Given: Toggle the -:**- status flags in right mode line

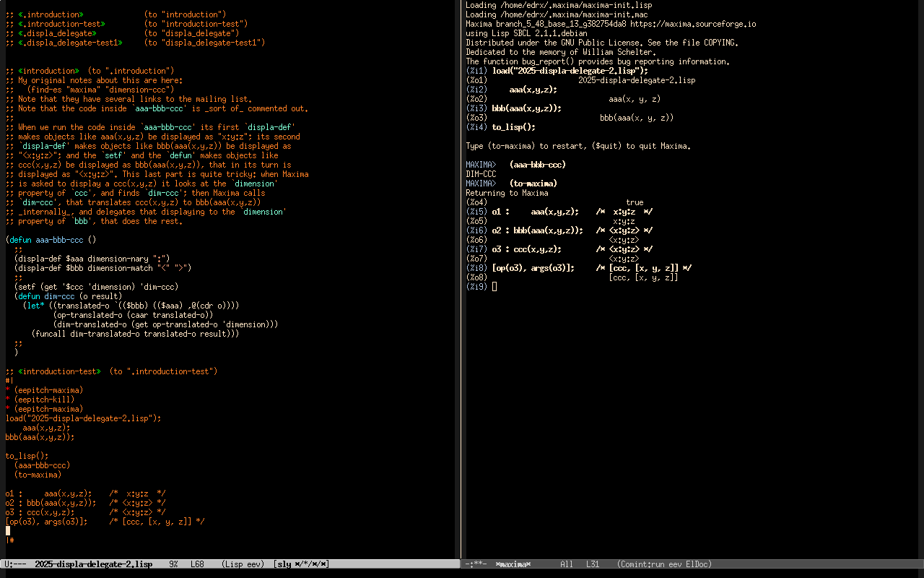Looking at the screenshot, I should point(477,564).
